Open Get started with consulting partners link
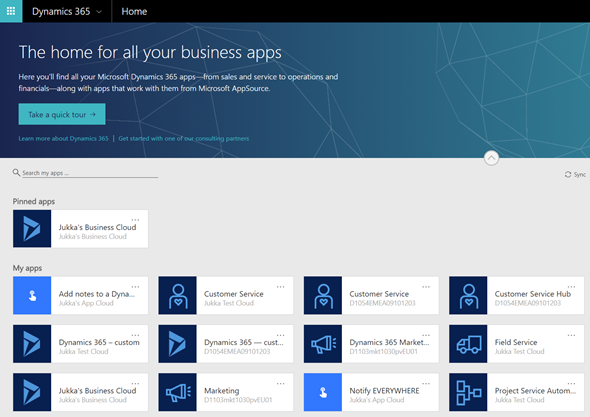 coord(184,138)
